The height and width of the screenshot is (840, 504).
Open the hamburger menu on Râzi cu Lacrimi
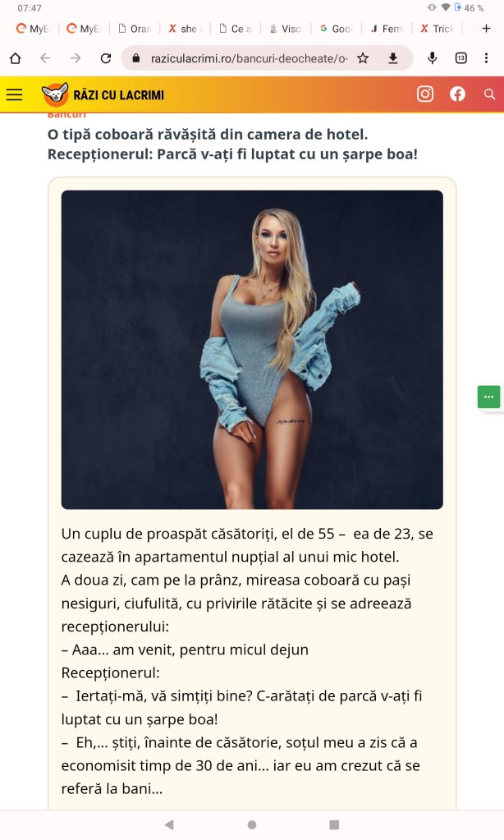point(15,94)
